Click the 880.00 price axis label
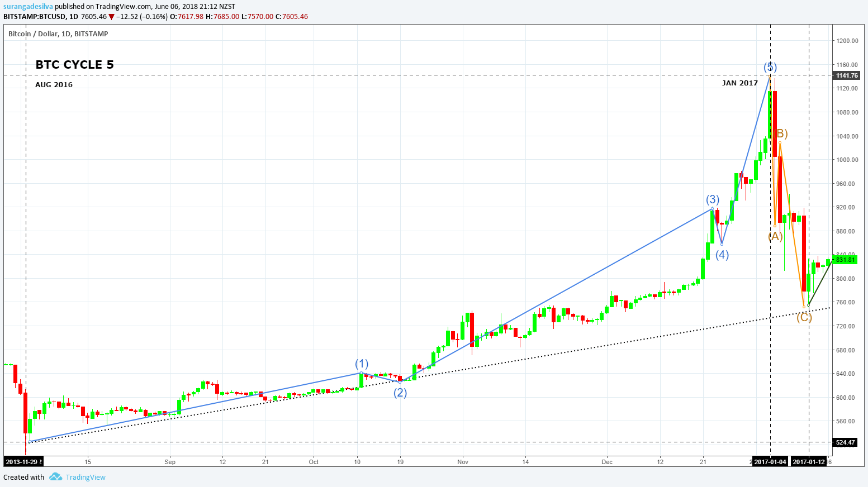Screen dimensions: 868x487 tap(846, 231)
